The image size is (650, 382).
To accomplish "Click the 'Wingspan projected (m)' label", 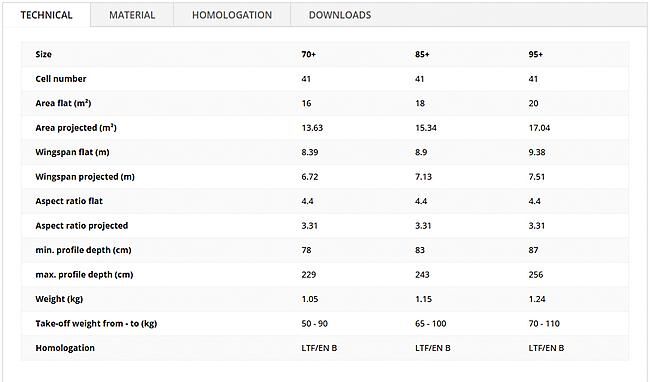I will (85, 176).
